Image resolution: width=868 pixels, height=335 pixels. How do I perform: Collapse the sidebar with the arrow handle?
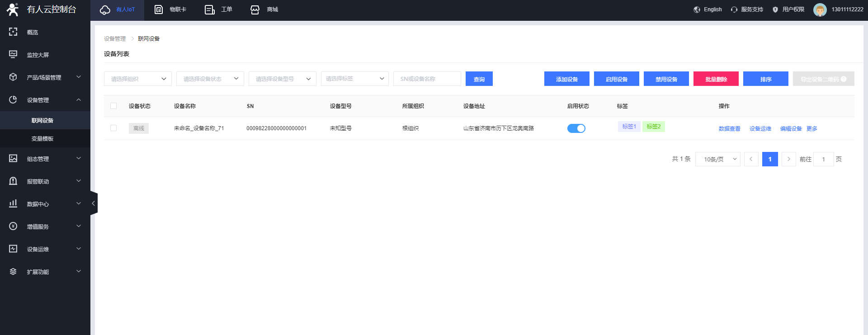(x=94, y=203)
